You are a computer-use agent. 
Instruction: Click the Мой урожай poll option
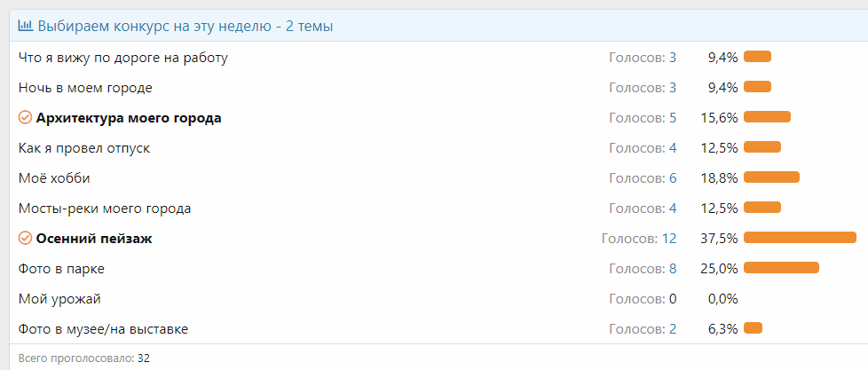59,299
